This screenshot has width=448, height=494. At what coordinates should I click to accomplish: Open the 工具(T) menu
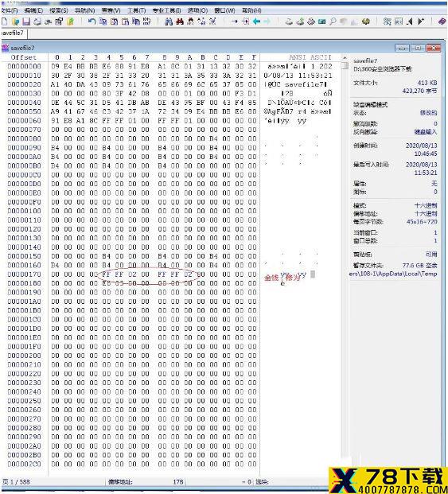(x=136, y=10)
